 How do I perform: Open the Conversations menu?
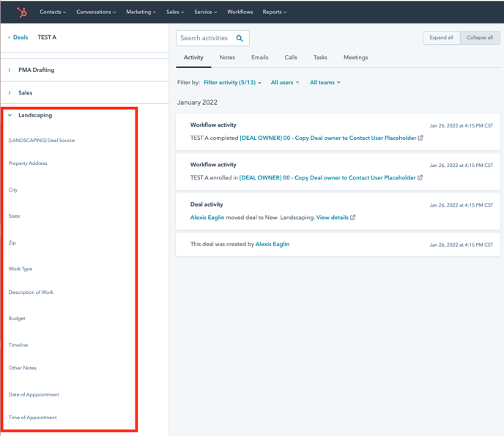(96, 12)
